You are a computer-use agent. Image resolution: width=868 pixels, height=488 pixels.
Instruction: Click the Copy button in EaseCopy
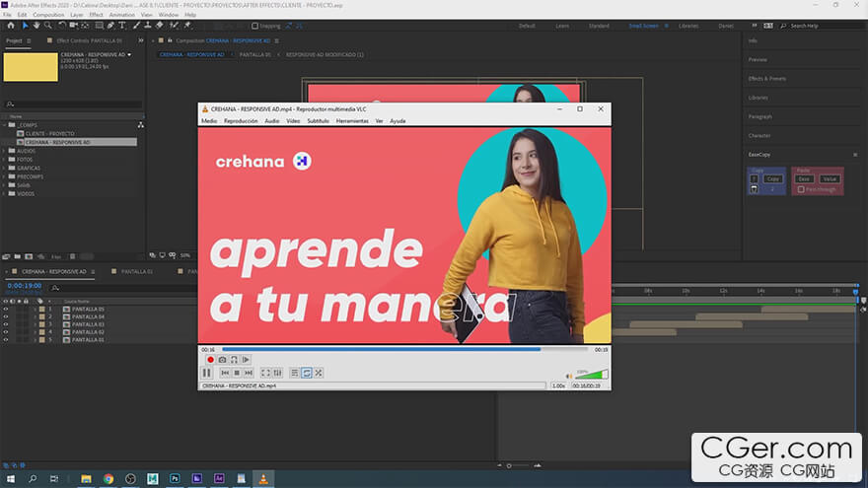773,178
